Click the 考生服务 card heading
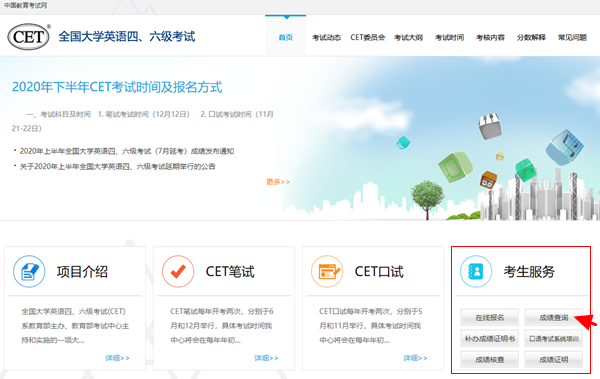 (x=529, y=271)
